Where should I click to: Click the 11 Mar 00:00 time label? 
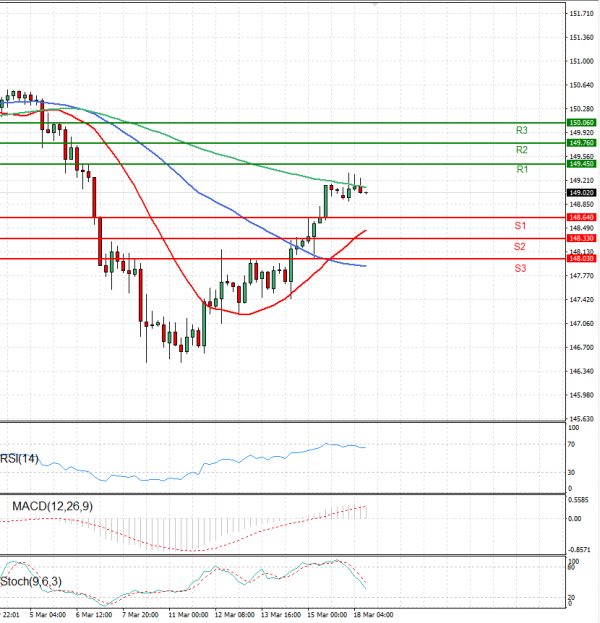click(188, 615)
